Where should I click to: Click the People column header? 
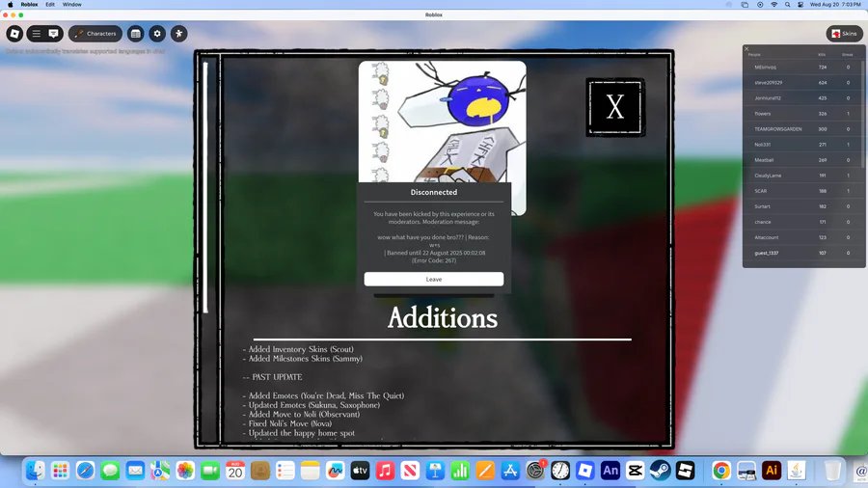pyautogui.click(x=754, y=55)
